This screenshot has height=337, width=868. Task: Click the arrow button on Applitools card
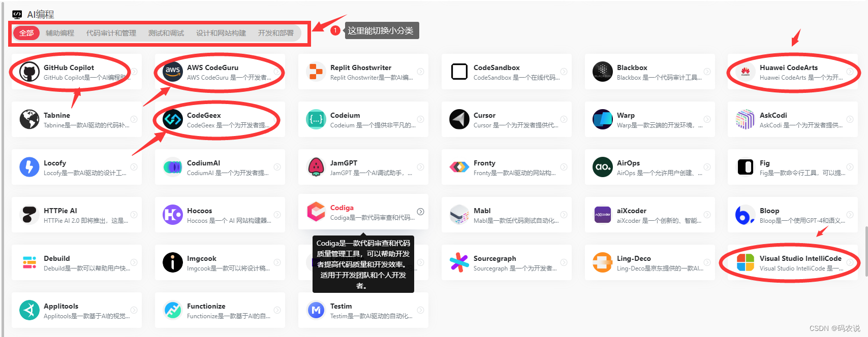pos(134,310)
